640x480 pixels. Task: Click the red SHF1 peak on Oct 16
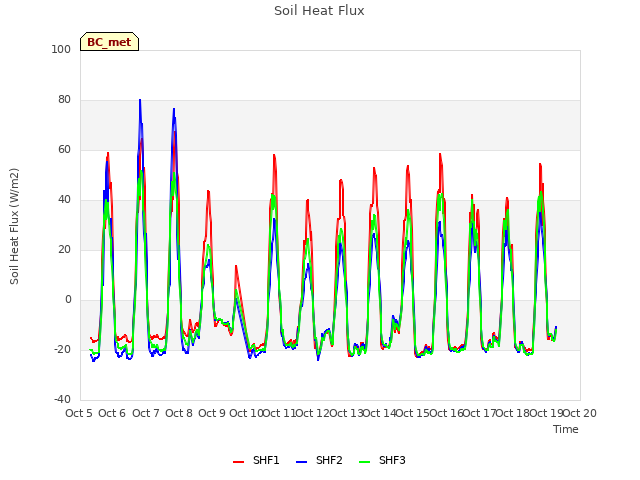[440, 154]
